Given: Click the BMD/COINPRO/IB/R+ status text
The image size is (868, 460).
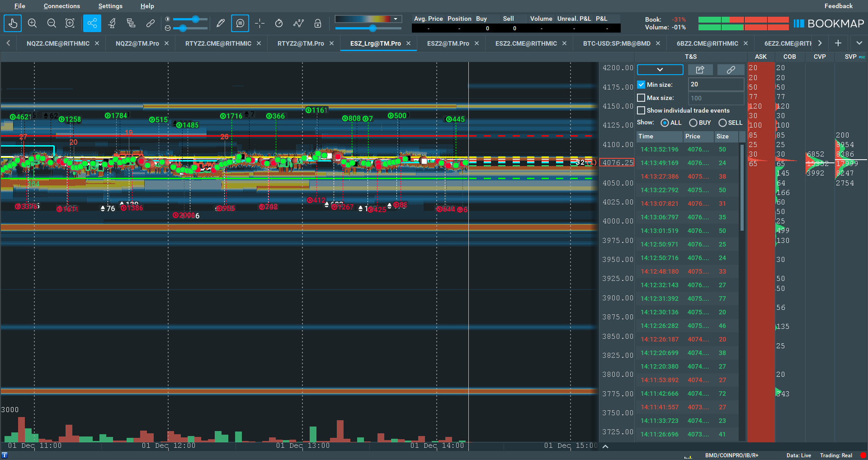Looking at the screenshot, I should 732,455.
